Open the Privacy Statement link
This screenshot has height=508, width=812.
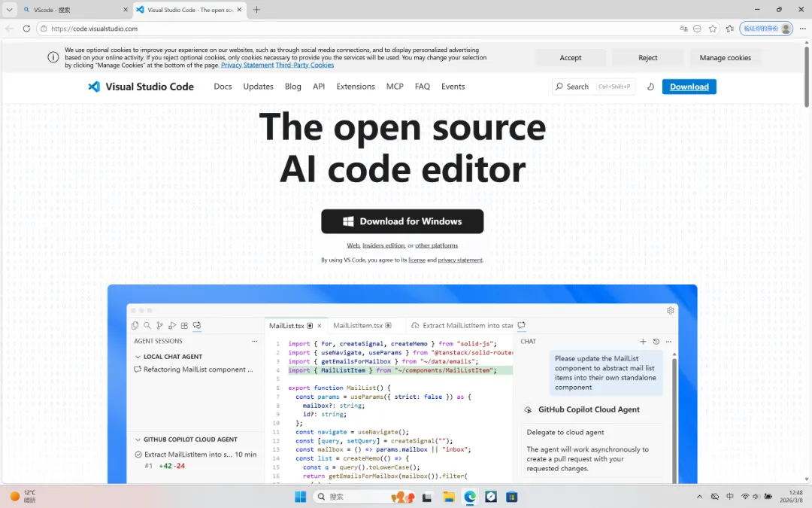click(247, 65)
